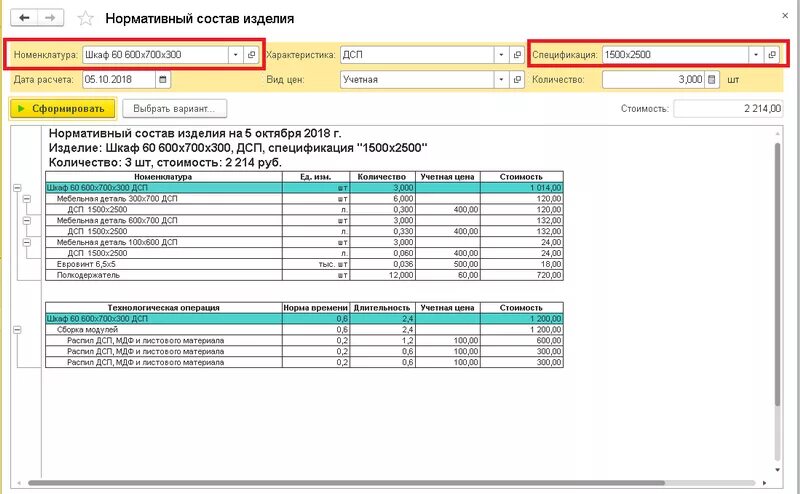Click the Количество field showing 3,000

point(654,80)
